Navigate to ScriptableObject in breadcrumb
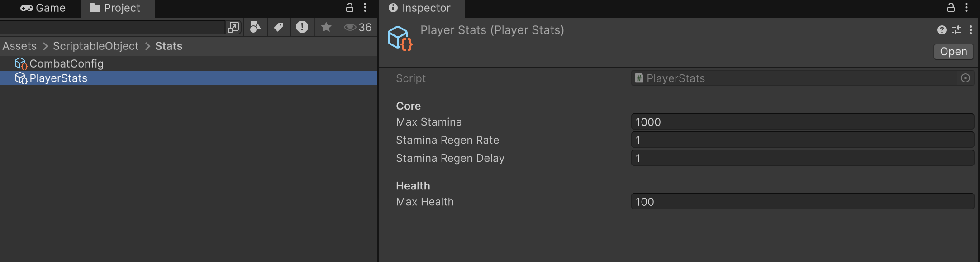 [x=95, y=46]
